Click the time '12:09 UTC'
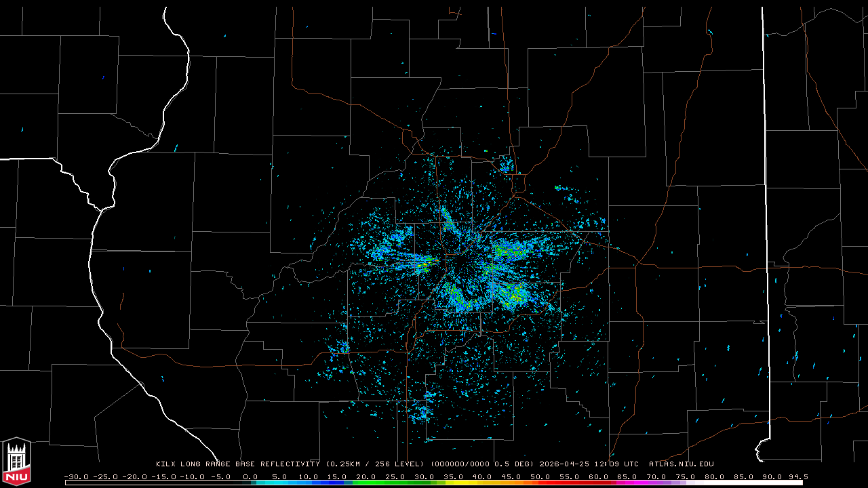The image size is (868, 488). pyautogui.click(x=616, y=464)
